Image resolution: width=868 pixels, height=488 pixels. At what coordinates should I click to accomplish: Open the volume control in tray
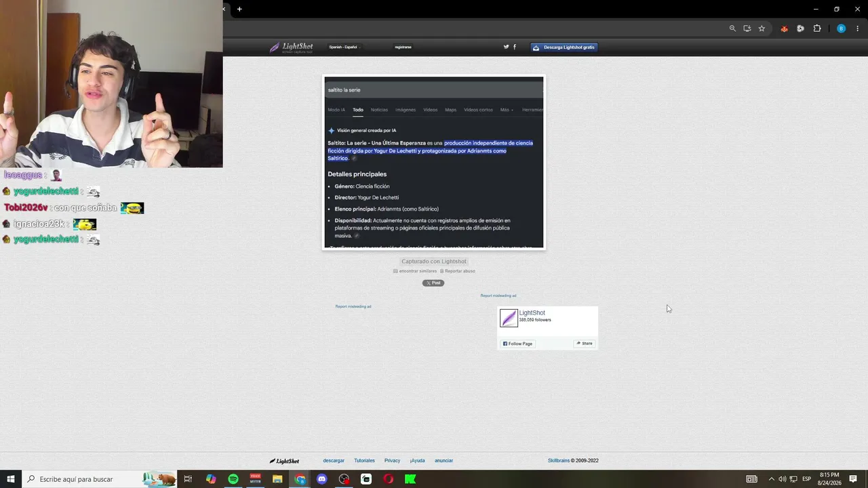click(x=782, y=479)
